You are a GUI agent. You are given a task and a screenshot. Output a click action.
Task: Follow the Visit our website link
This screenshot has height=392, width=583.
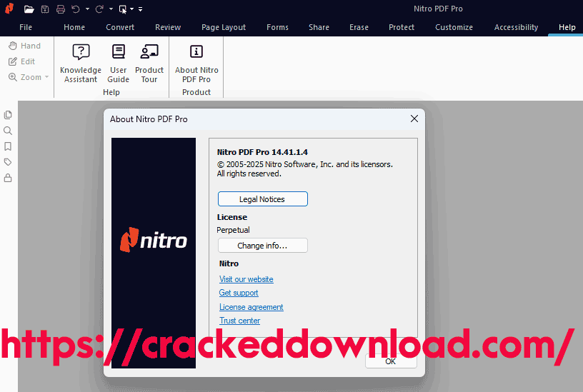coord(246,279)
